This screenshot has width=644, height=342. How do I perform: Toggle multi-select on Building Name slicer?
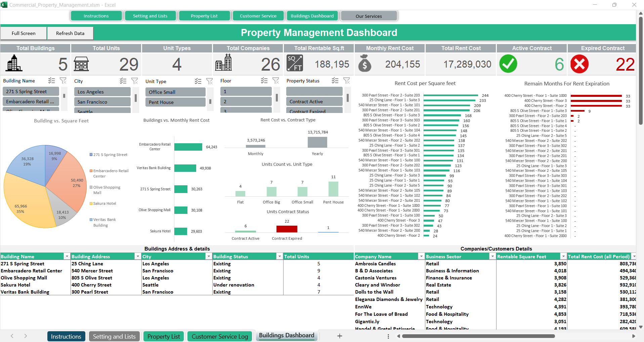coord(51,81)
